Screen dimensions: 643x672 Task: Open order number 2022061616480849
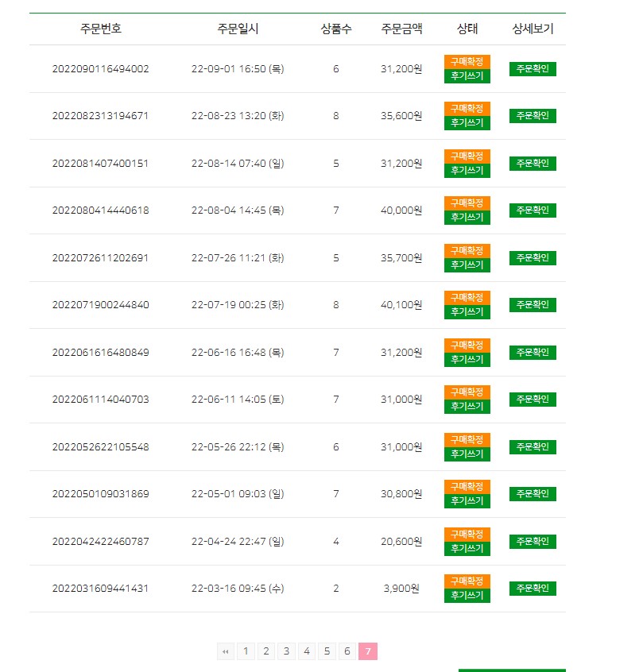(x=100, y=353)
